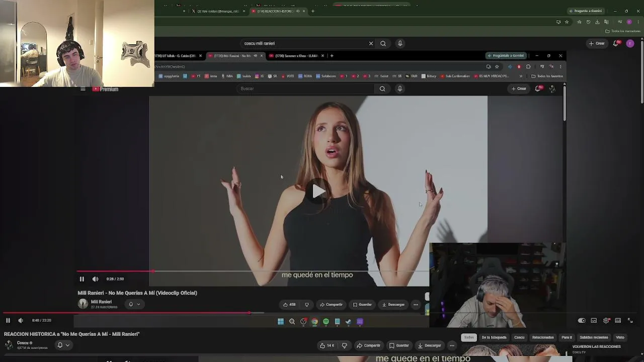
Task: Share the REACCION HISTORICA video via Compartir
Action: (x=368, y=345)
